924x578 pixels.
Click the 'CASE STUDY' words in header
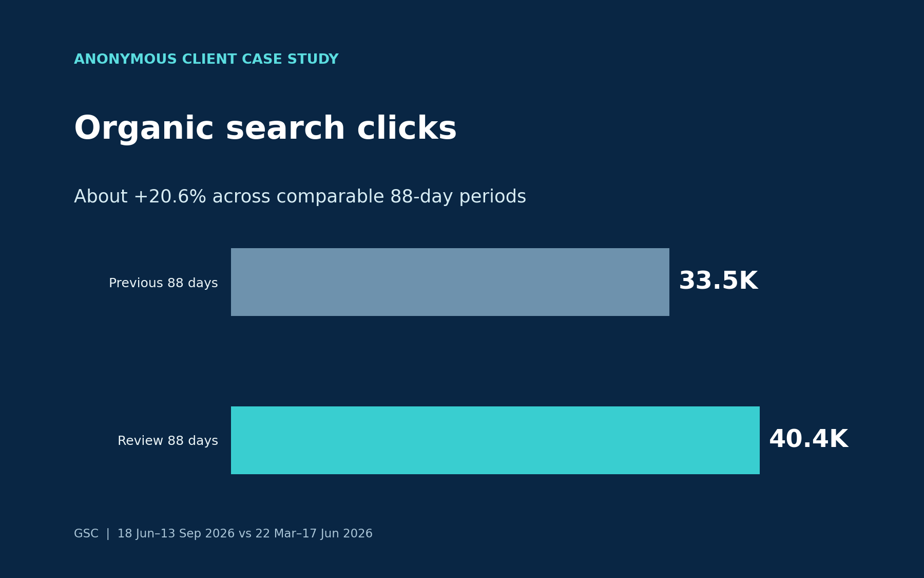click(x=290, y=60)
